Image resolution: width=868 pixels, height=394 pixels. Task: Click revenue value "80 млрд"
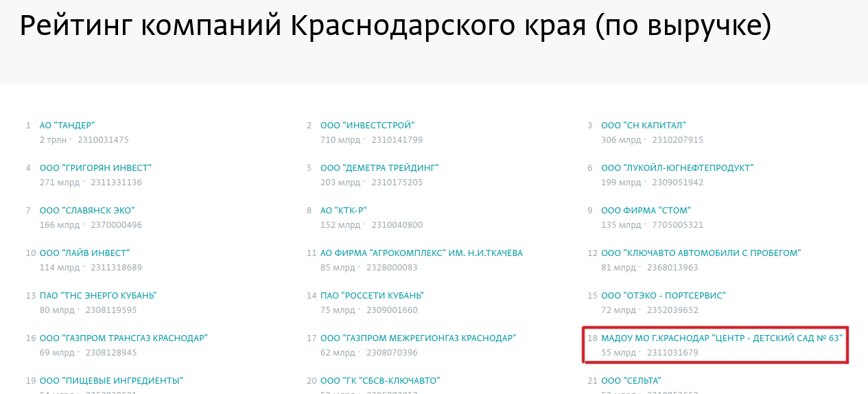(x=57, y=310)
